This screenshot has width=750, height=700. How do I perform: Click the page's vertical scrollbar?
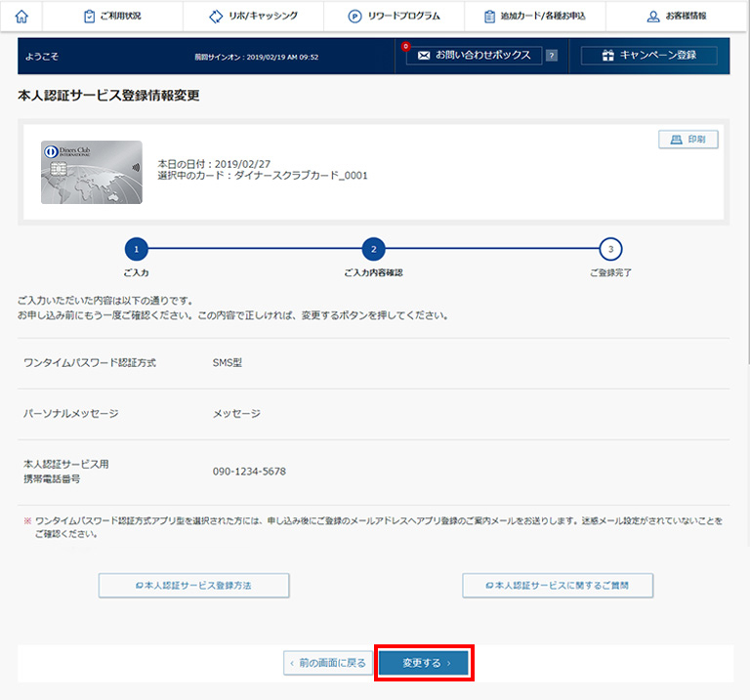tap(745, 195)
